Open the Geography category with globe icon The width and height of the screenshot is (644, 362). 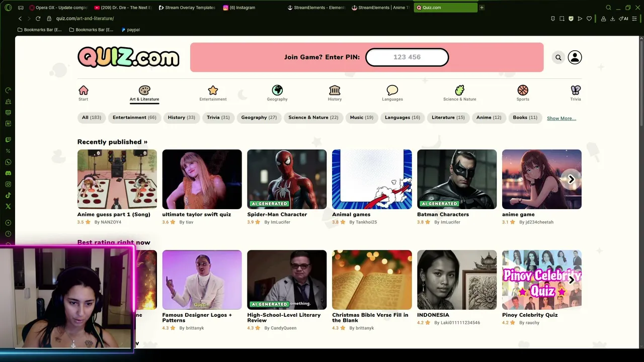[x=277, y=93]
